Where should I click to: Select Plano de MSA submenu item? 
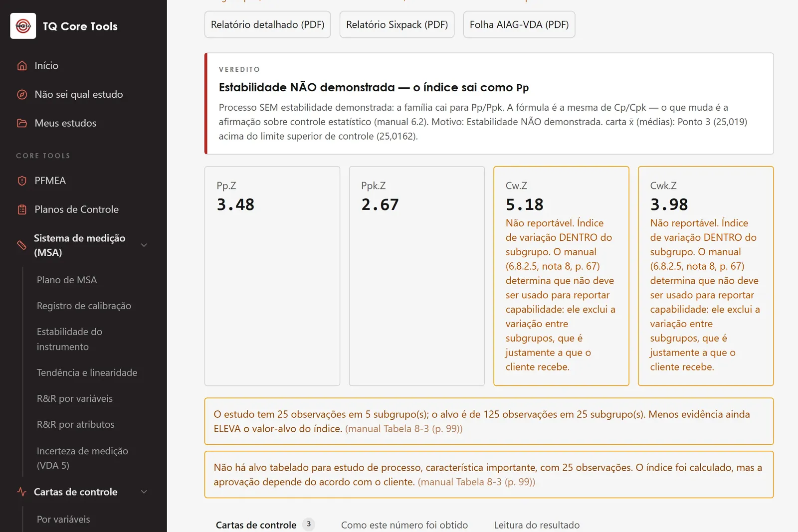pos(67,280)
